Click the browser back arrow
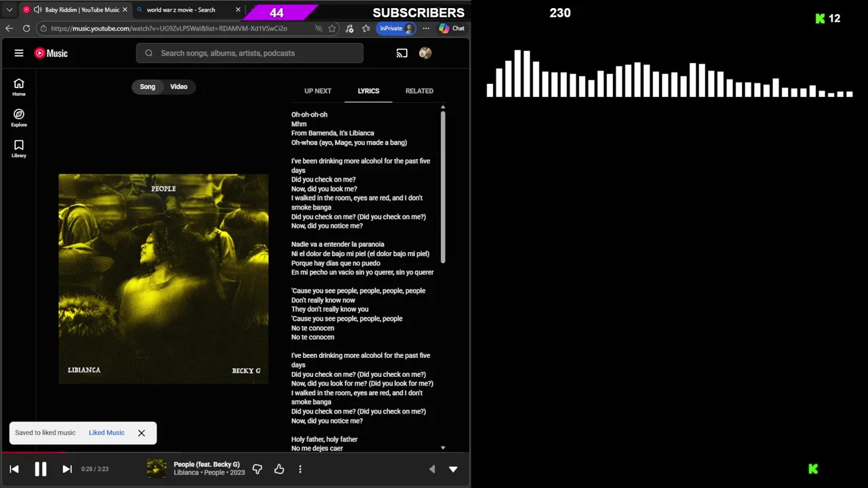 coord(9,28)
